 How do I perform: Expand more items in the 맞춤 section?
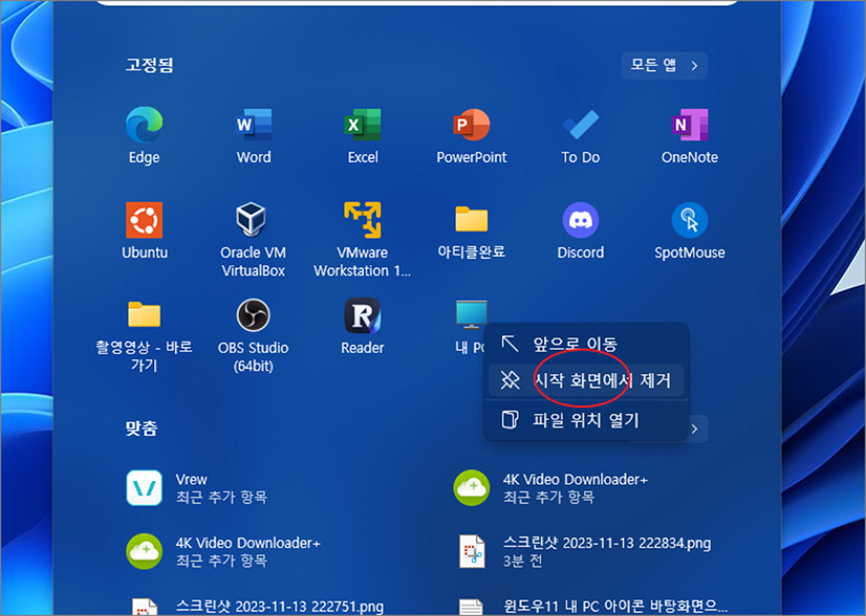tap(695, 429)
